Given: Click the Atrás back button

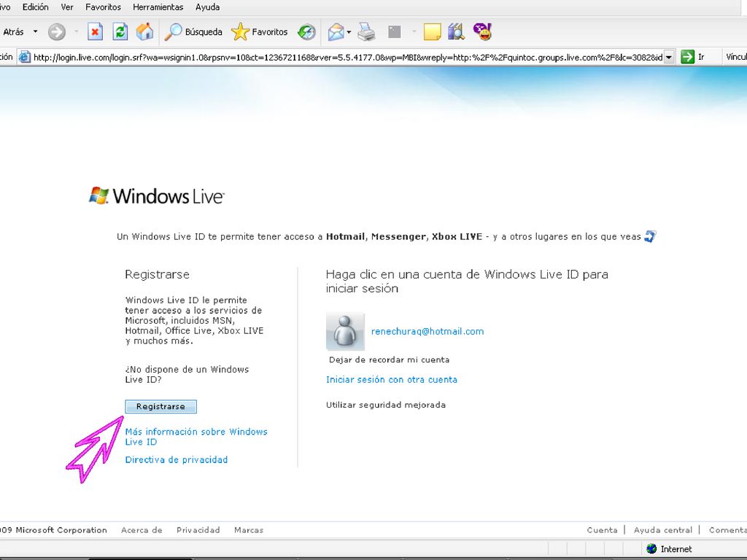Looking at the screenshot, I should (13, 32).
